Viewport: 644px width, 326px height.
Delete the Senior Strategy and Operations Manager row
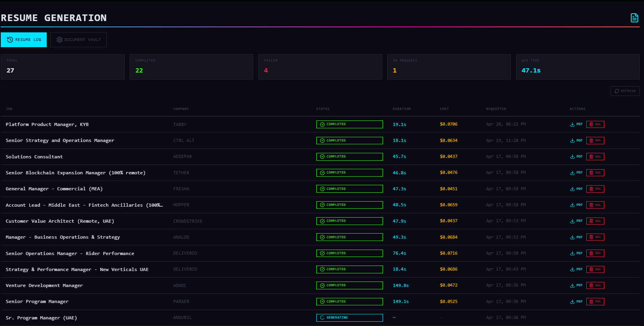coord(595,140)
